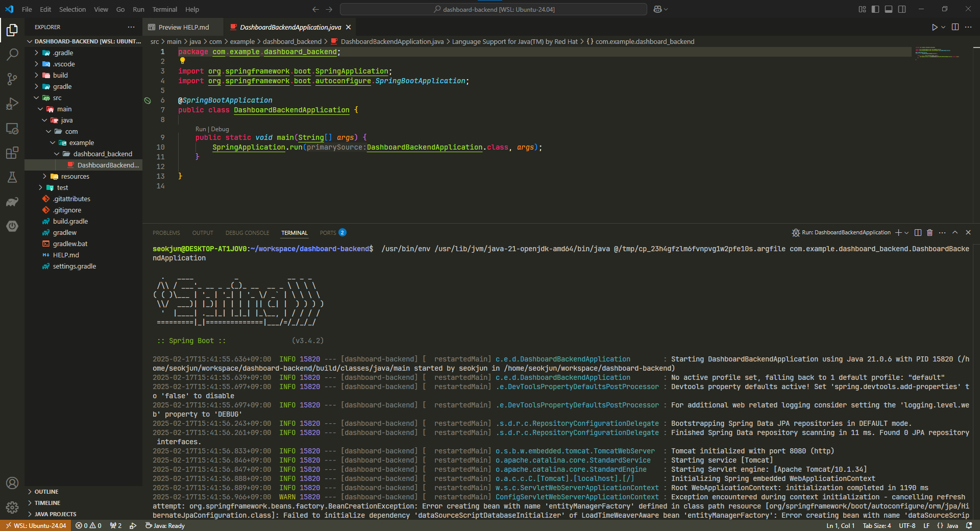Expand the OUTLINE section
The height and width of the screenshot is (531, 980).
pyautogui.click(x=46, y=492)
